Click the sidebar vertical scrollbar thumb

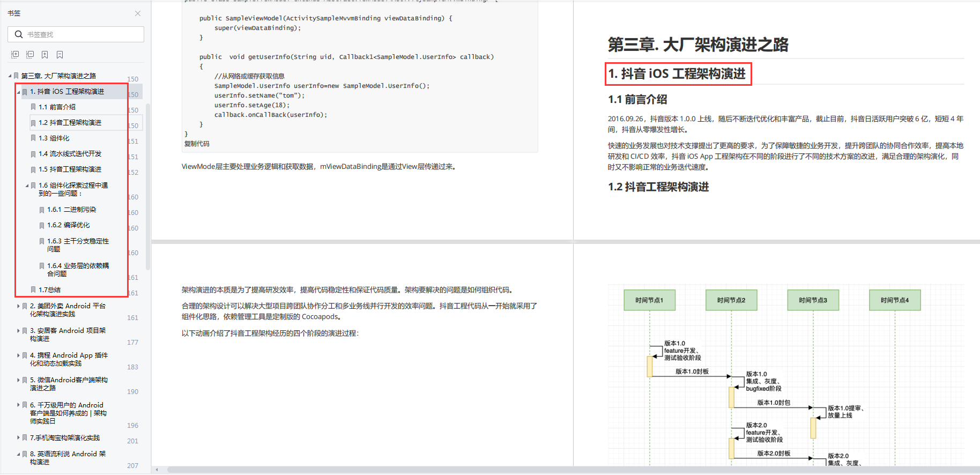pyautogui.click(x=148, y=186)
